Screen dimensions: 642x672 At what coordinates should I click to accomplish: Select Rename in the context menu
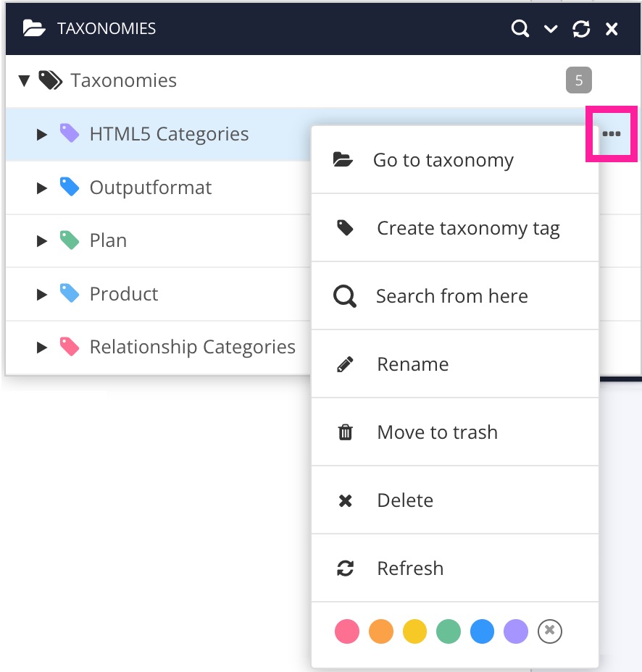[x=412, y=364]
